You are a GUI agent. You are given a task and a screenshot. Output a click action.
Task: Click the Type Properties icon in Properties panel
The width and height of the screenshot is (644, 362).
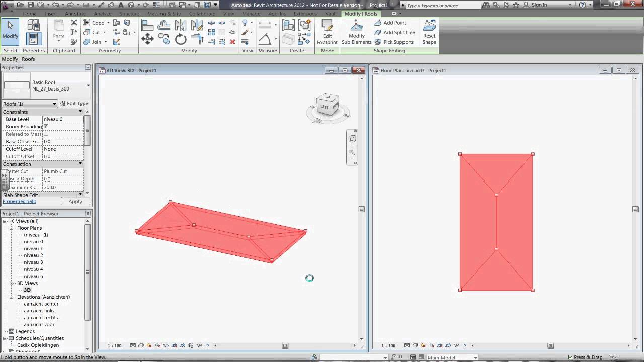(34, 25)
